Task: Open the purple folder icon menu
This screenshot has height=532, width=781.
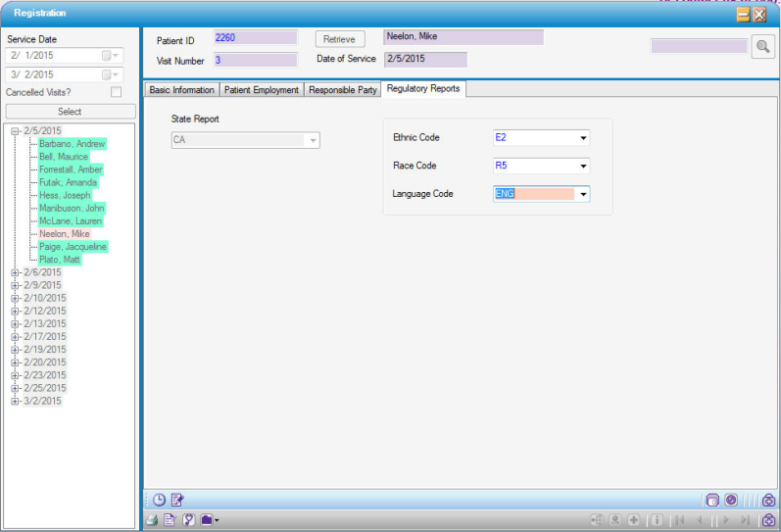Action: pos(210,520)
